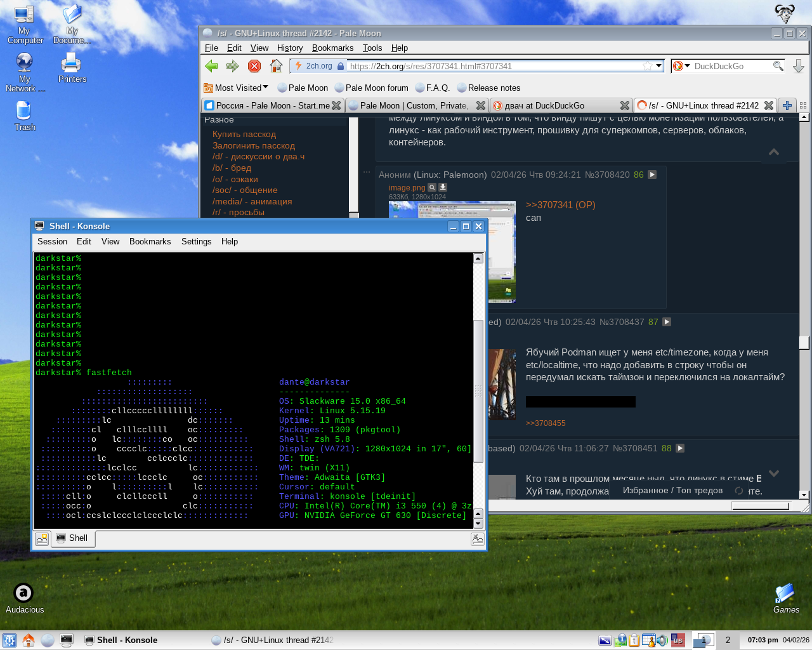Open the Downloads arrow in Pale Moon toolbar
This screenshot has width=812, height=650.
(799, 66)
